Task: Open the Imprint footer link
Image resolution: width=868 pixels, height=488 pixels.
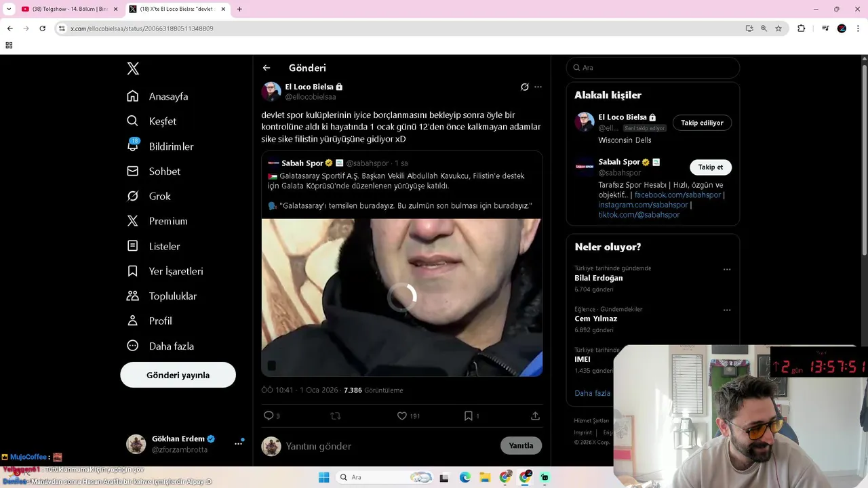Action: (x=583, y=432)
